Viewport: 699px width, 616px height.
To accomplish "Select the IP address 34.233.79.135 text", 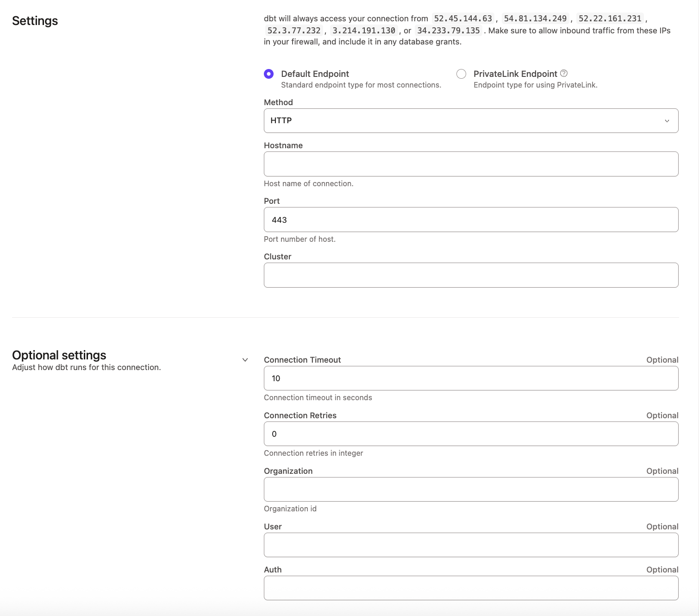I will click(448, 30).
